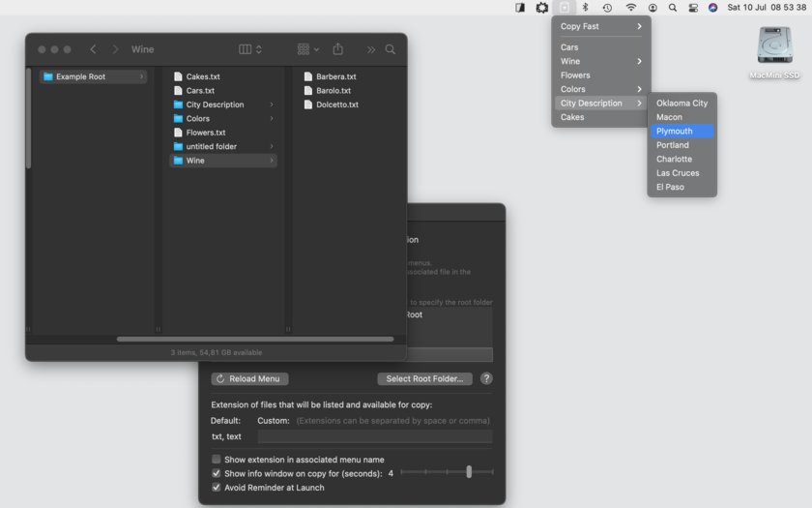
Task: Click the Time Machine menu bar icon
Action: (607, 8)
